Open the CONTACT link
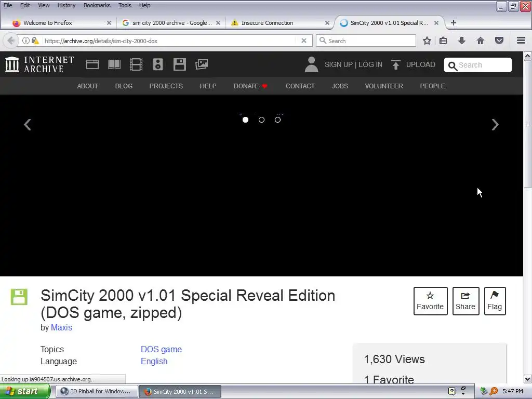 [300, 86]
